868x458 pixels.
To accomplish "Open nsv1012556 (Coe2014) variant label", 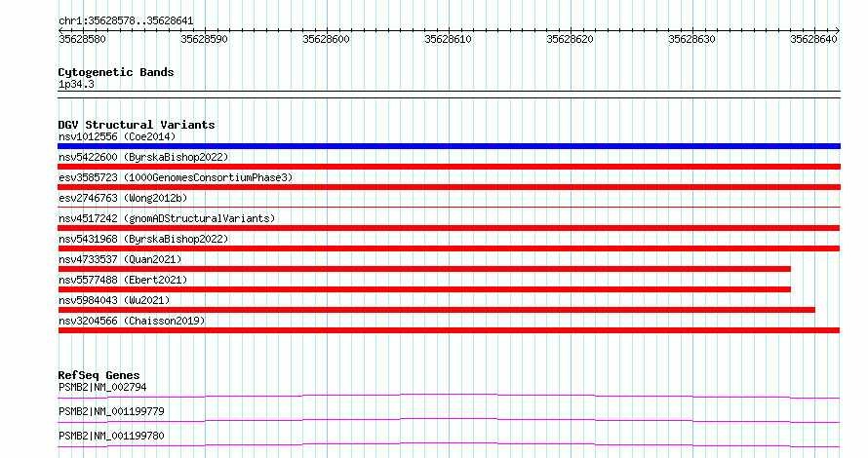I will 117,136.
